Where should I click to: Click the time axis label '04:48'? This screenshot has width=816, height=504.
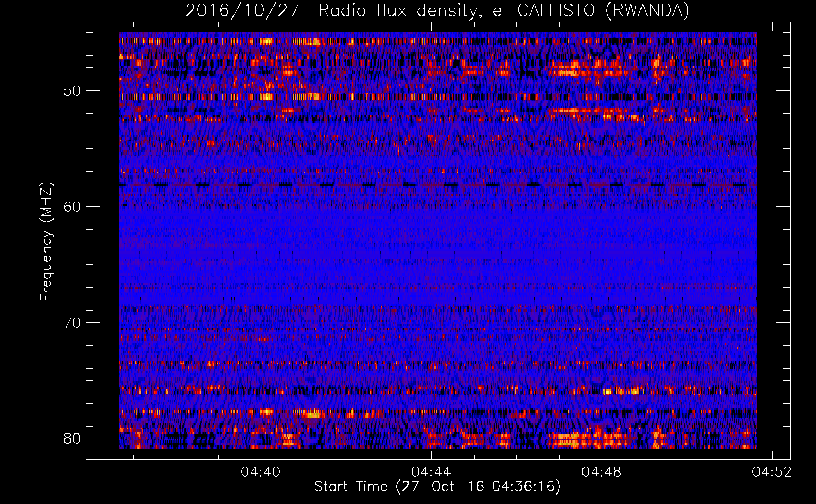click(602, 472)
